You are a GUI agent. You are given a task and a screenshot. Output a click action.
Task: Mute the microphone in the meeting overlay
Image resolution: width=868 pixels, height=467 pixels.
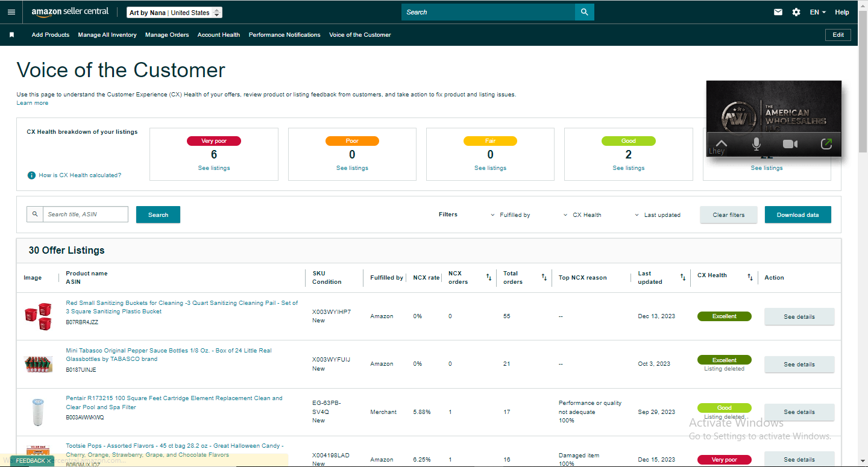click(x=756, y=144)
